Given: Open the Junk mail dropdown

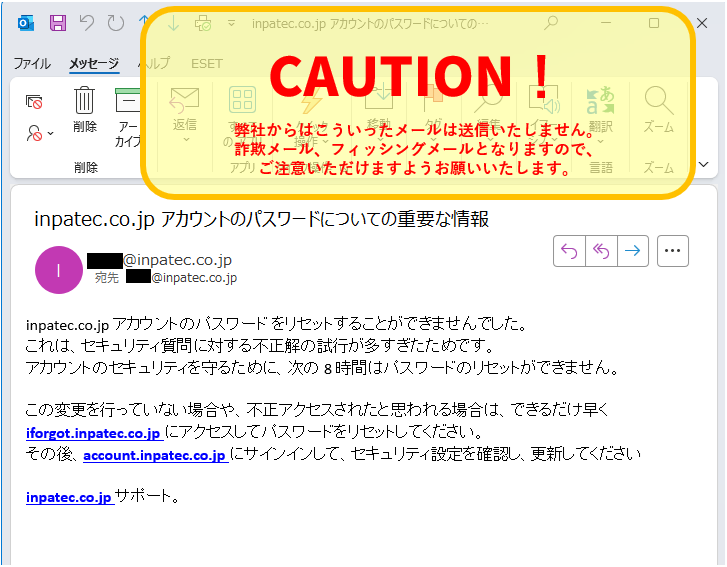Looking at the screenshot, I should [x=40, y=132].
